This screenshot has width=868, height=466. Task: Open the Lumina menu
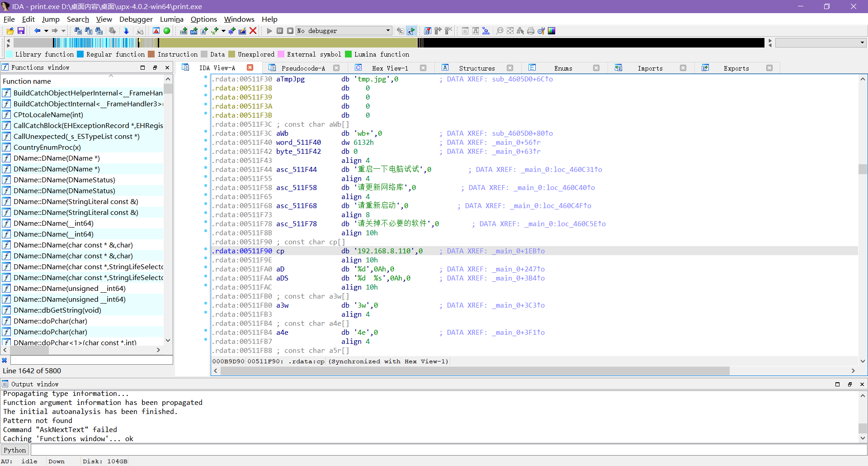172,19
